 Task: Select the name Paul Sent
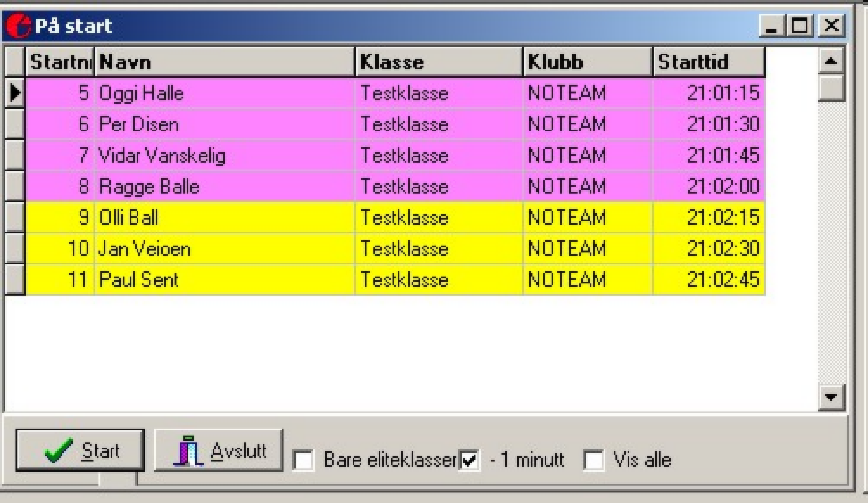[x=139, y=280]
